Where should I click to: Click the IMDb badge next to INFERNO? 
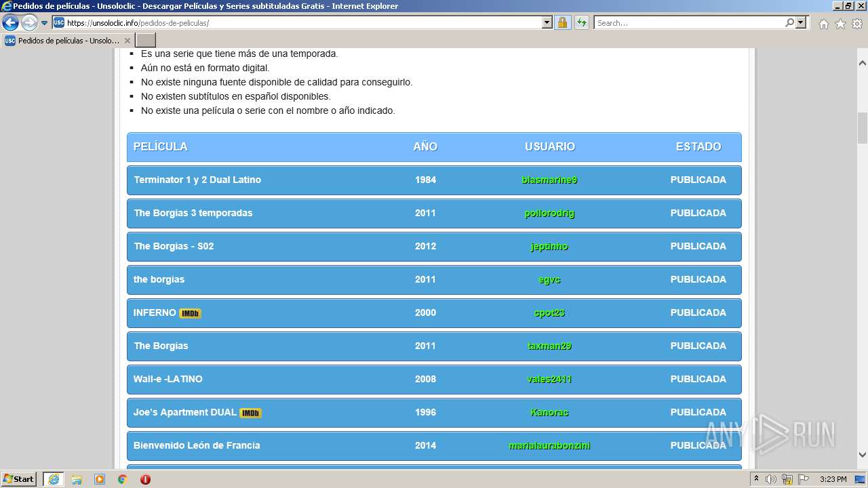point(190,313)
